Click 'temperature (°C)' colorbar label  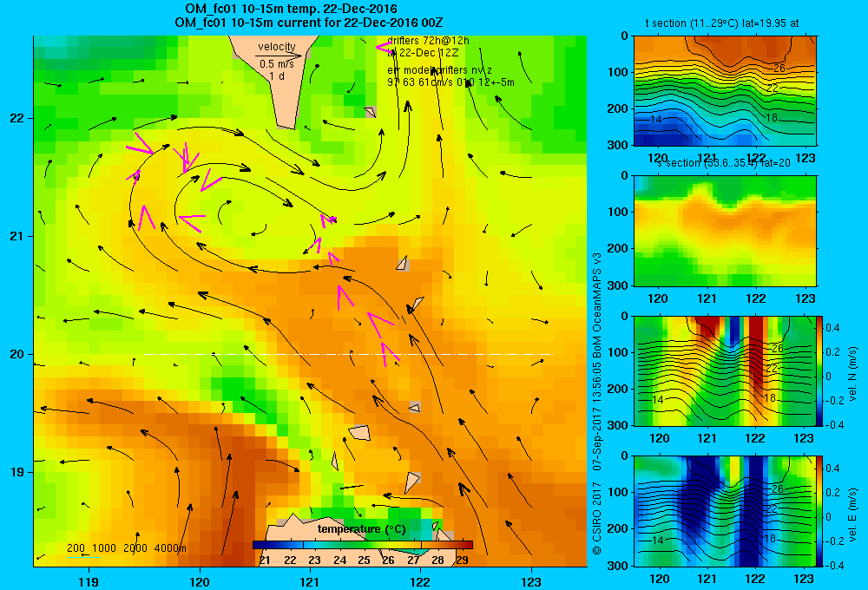pyautogui.click(x=361, y=529)
